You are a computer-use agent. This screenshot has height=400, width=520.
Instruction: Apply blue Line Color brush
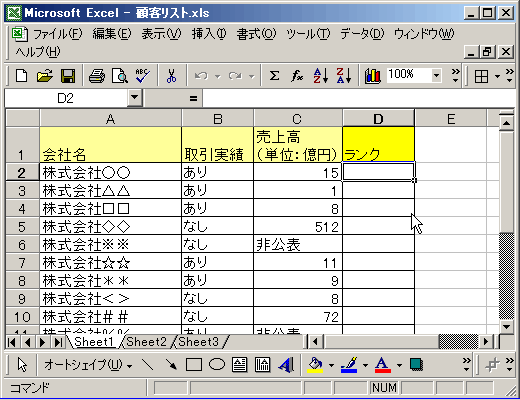click(349, 365)
